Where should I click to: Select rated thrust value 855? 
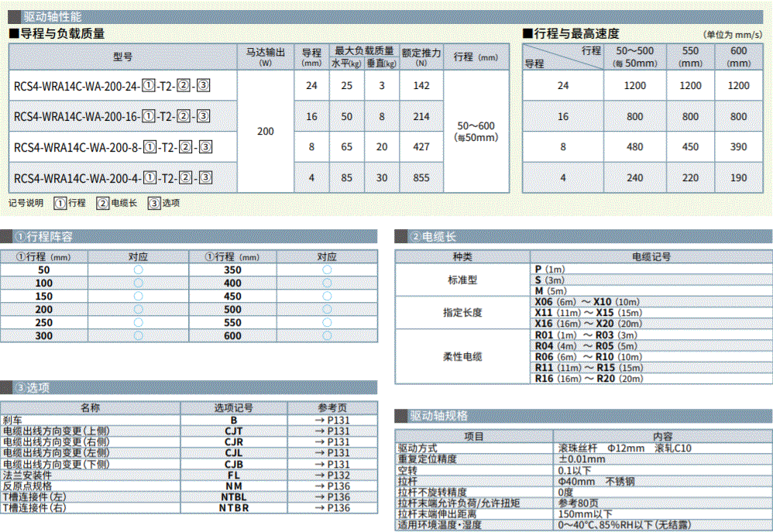click(421, 178)
